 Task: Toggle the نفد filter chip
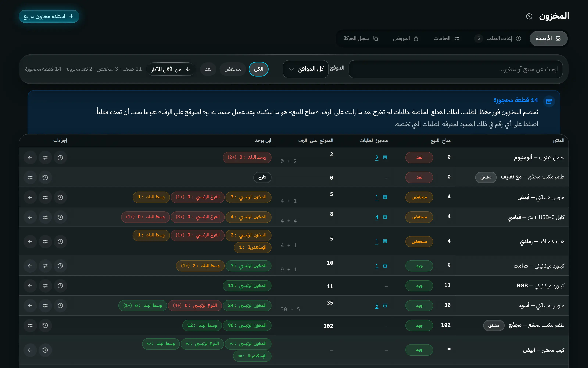[208, 69]
